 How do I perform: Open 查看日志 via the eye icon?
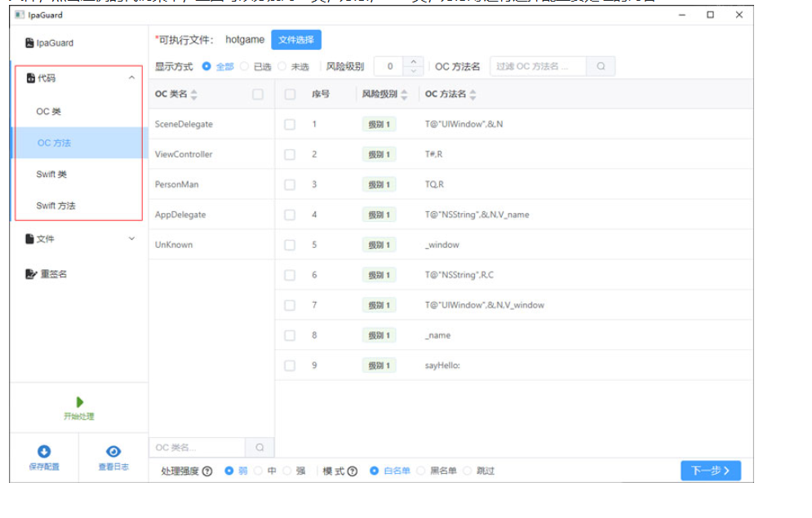coord(113,450)
